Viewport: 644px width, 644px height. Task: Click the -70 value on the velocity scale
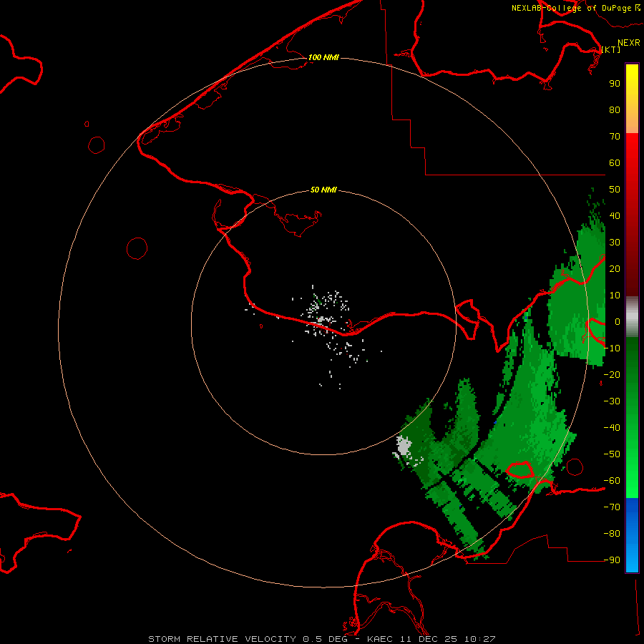[x=612, y=507]
